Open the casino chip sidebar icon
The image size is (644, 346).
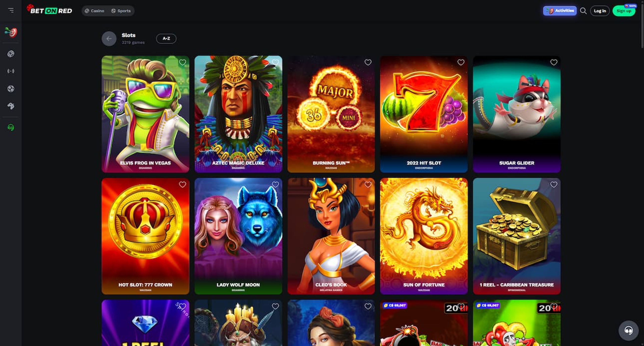11,54
